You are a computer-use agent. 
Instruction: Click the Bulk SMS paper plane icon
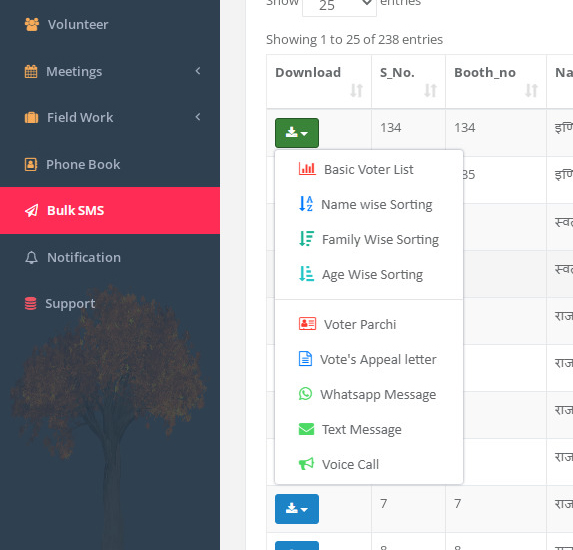coord(31,210)
